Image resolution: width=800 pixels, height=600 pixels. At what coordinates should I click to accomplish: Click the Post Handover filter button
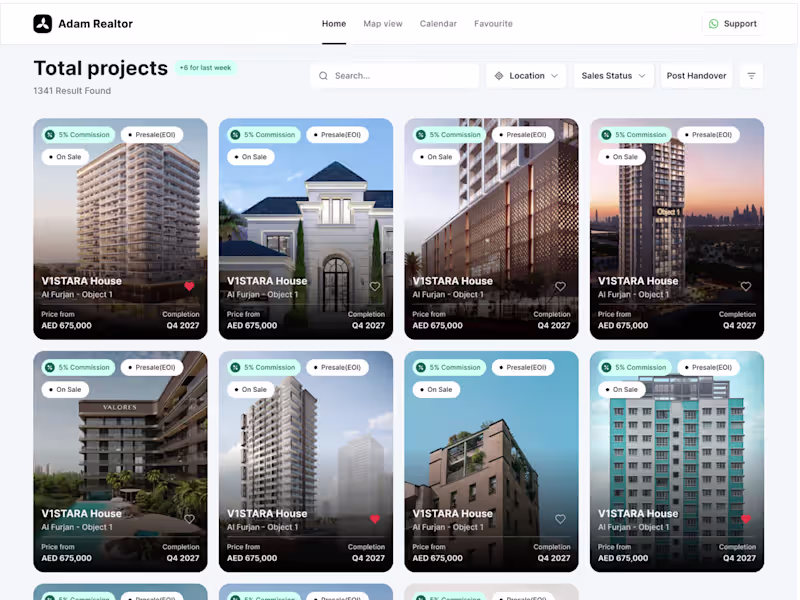pos(696,76)
